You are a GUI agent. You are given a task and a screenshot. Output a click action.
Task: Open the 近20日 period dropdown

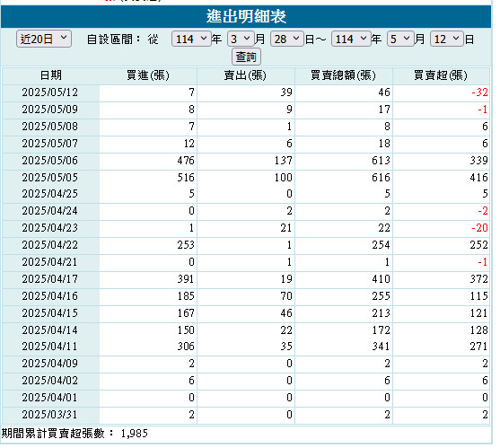(44, 39)
